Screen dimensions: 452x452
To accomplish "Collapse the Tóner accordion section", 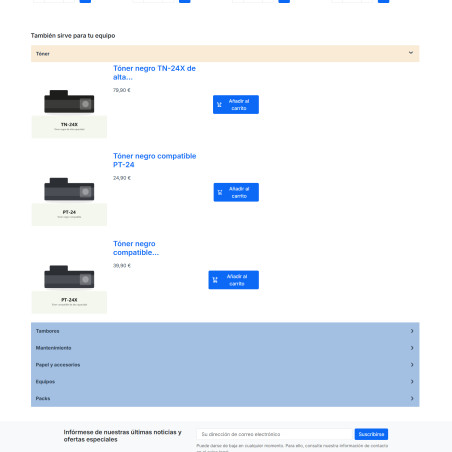I will 225,54.
